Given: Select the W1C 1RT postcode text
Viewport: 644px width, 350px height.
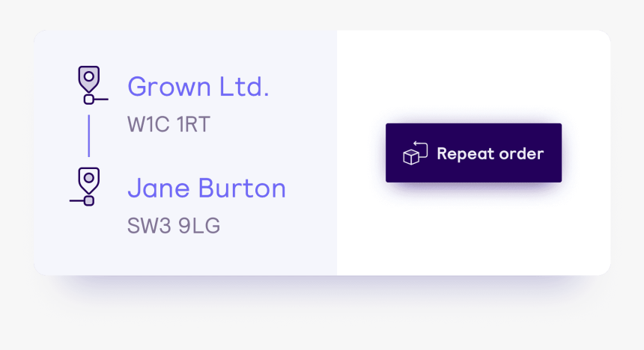Looking at the screenshot, I should pyautogui.click(x=168, y=124).
